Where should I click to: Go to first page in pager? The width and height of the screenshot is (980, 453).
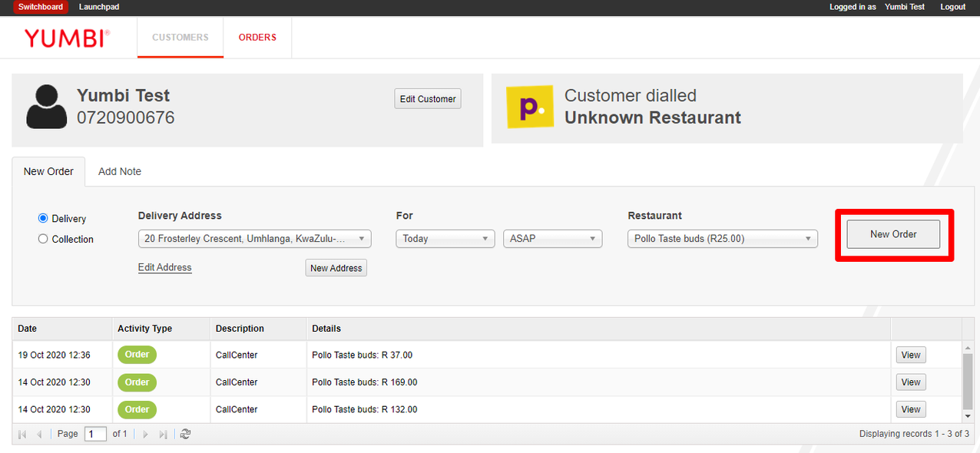tap(22, 434)
